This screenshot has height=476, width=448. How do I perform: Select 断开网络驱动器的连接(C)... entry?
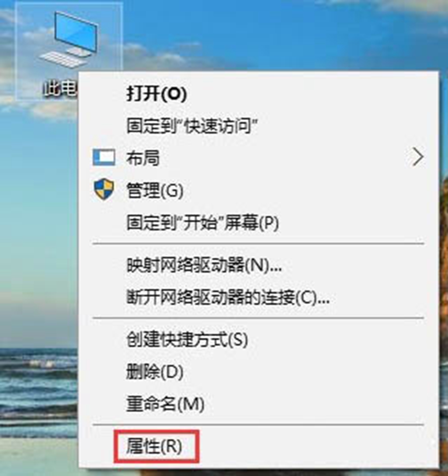228,297
